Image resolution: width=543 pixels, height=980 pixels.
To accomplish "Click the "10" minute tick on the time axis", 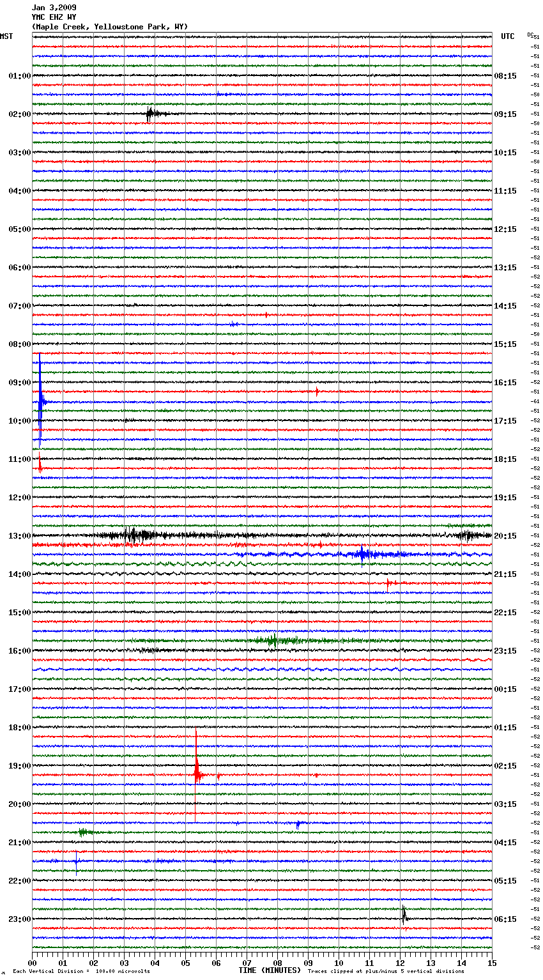I will click(339, 963).
